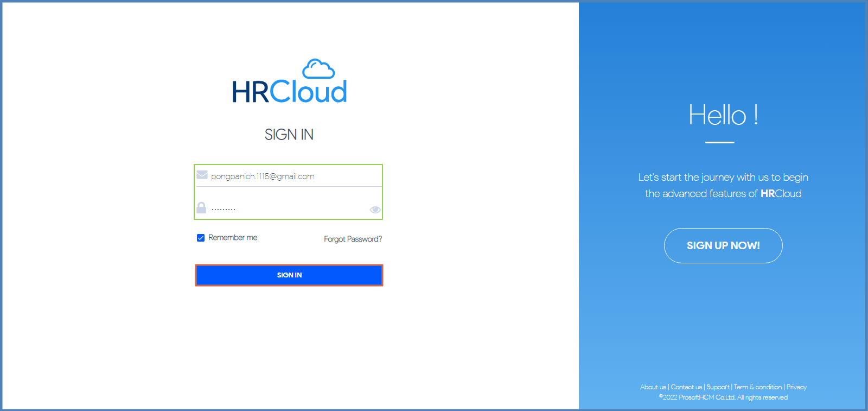
Task: Click the copyright ProsoftHCM Co.,Ltd. text
Action: click(x=723, y=397)
